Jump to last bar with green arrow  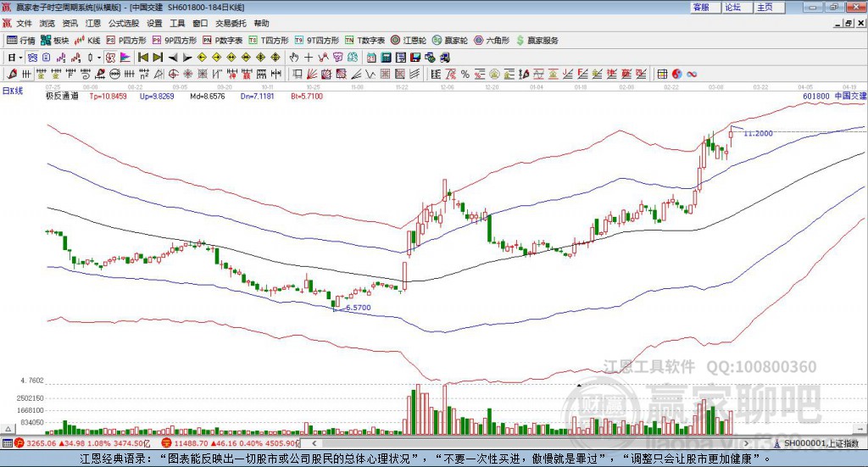click(158, 58)
